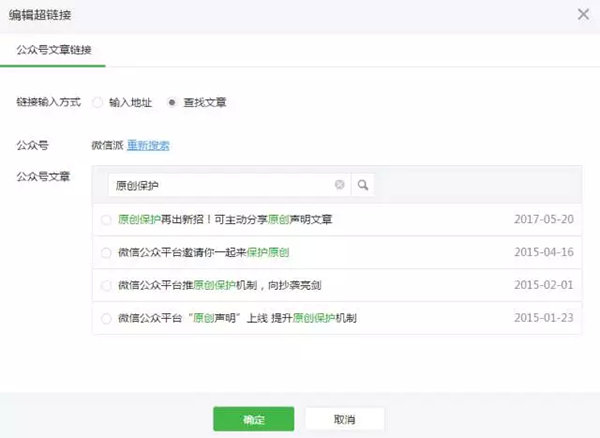Pick the radio button for the 2017-05-20 article
This screenshot has height=438, width=600.
point(107,219)
